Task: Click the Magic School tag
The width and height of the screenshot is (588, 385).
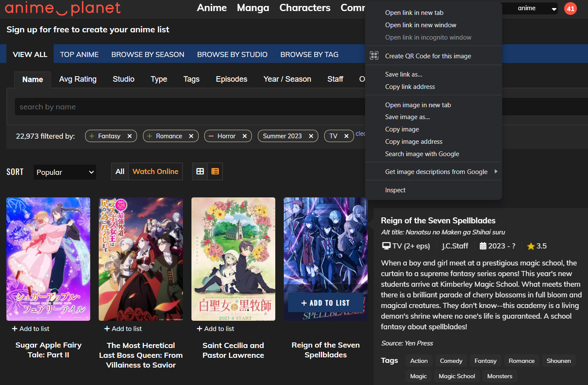Action: [x=457, y=376]
